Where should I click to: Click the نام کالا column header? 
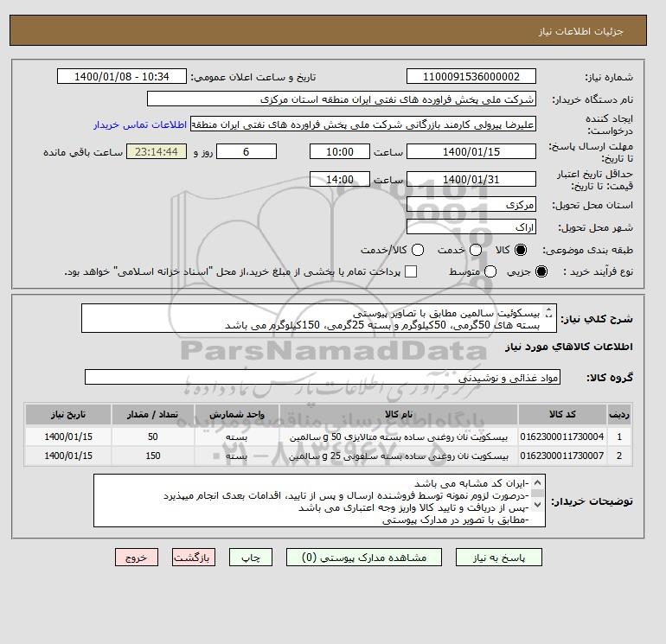(x=399, y=414)
